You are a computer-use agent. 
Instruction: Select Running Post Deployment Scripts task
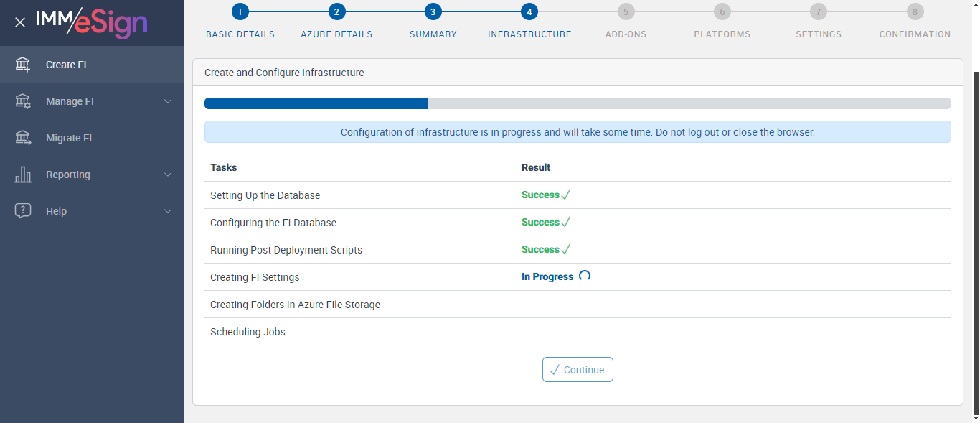[286, 250]
